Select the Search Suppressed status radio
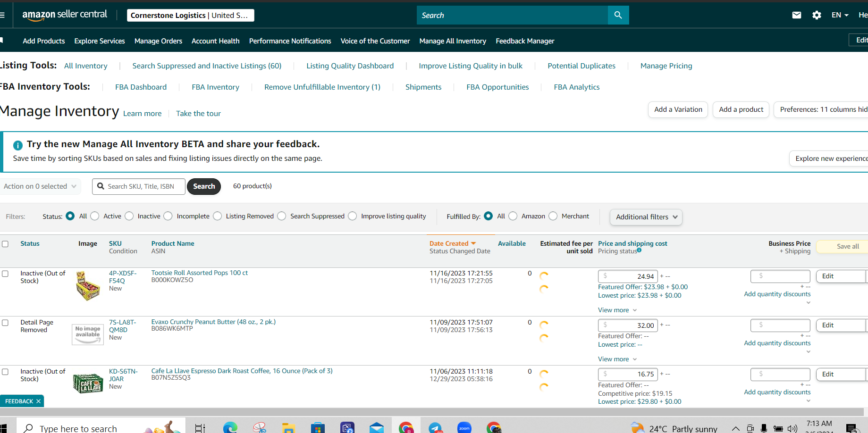 pos(282,216)
